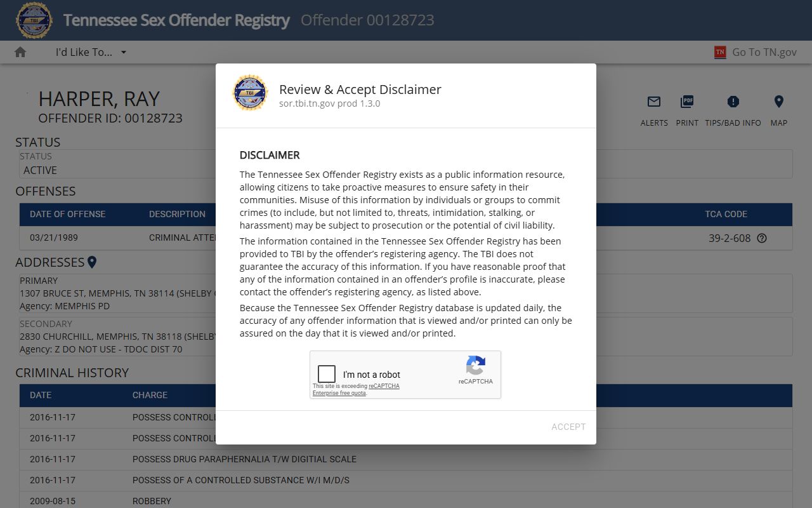812x508 pixels.
Task: Click the Tennessee Sex Offender Registry title
Action: point(176,20)
